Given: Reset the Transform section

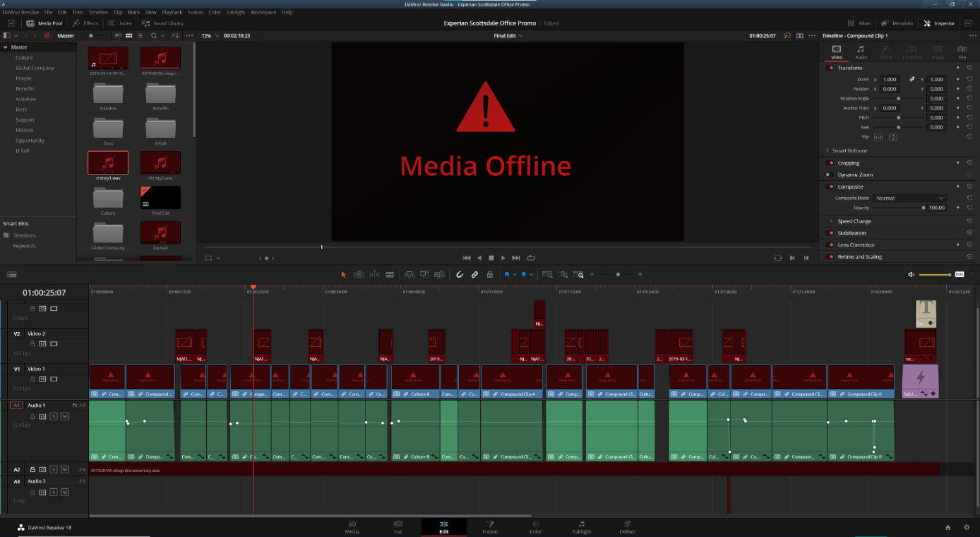Looking at the screenshot, I should [x=970, y=67].
